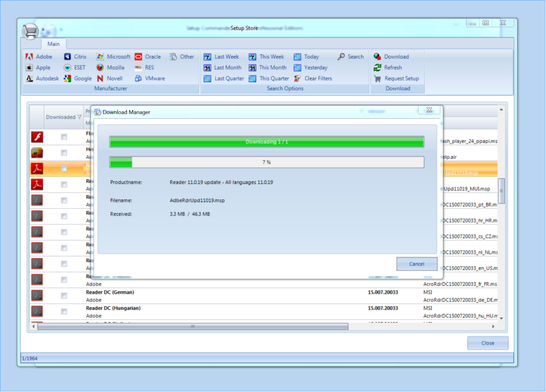Screen dimensions: 546x392
Task: Open the Downloaded column filter
Action: (79, 117)
